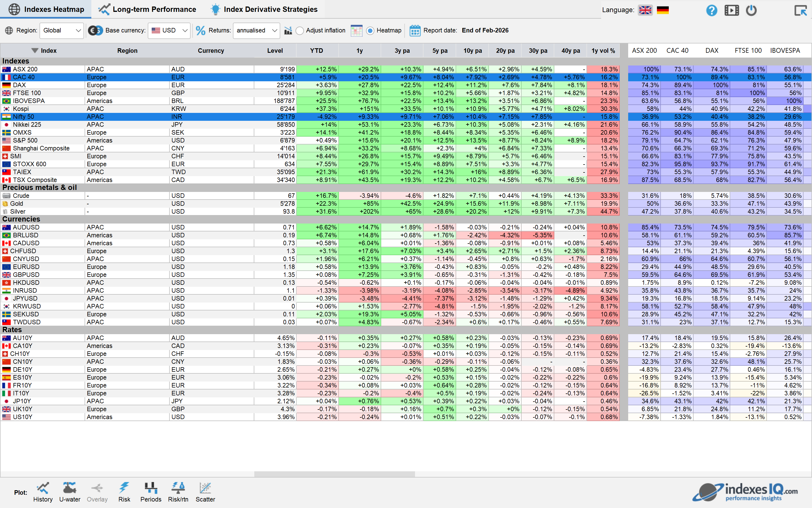Toggle the Heatmap radio button

tap(370, 30)
